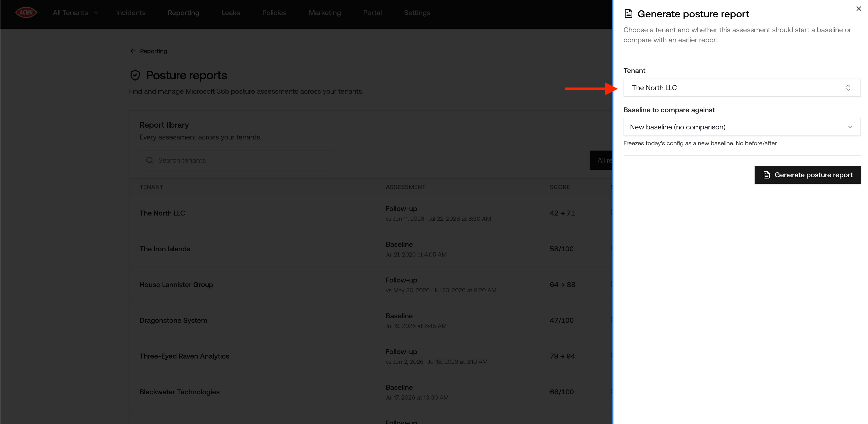Open the Marketing menu item
The height and width of the screenshot is (424, 868).
[x=325, y=13]
